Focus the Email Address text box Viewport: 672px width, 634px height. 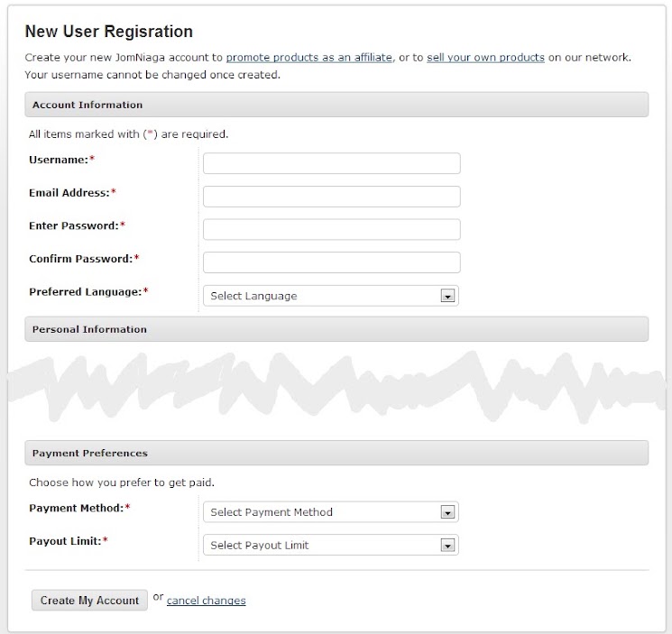click(331, 197)
